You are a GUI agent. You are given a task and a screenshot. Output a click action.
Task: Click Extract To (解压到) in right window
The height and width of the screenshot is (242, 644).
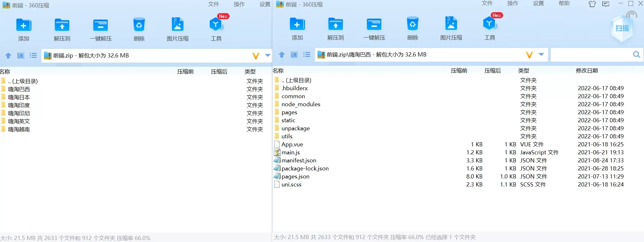coord(335,25)
